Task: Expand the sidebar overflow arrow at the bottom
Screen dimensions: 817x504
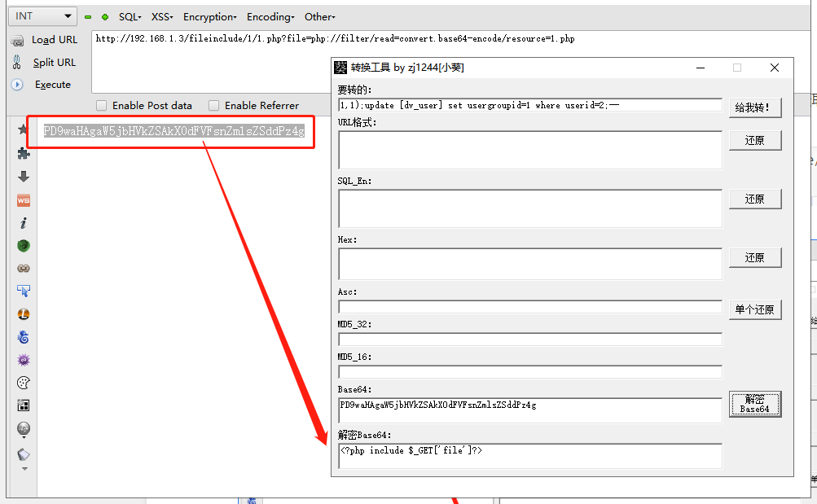Action: pyautogui.click(x=24, y=469)
